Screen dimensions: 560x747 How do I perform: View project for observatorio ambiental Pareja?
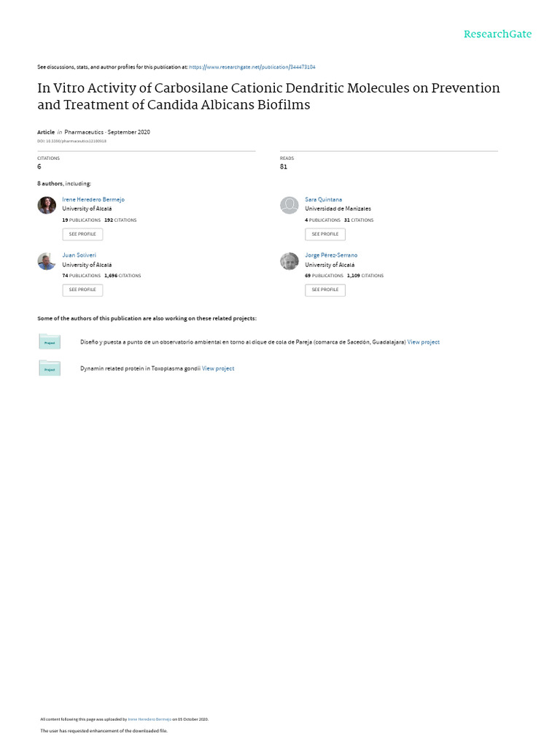coord(423,342)
